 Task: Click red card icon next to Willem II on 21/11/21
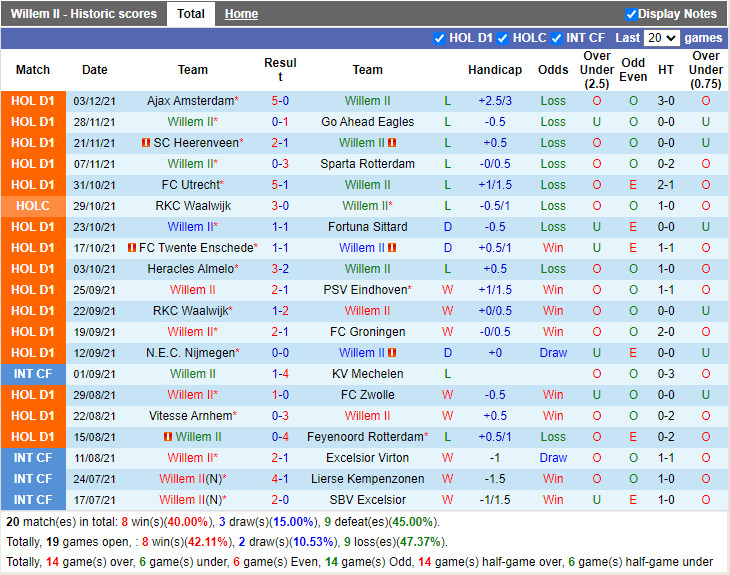point(392,143)
